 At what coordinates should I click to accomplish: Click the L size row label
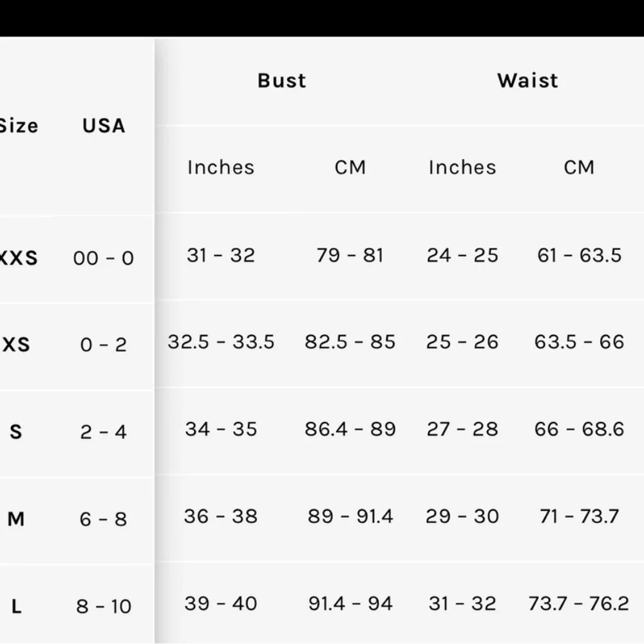16,606
